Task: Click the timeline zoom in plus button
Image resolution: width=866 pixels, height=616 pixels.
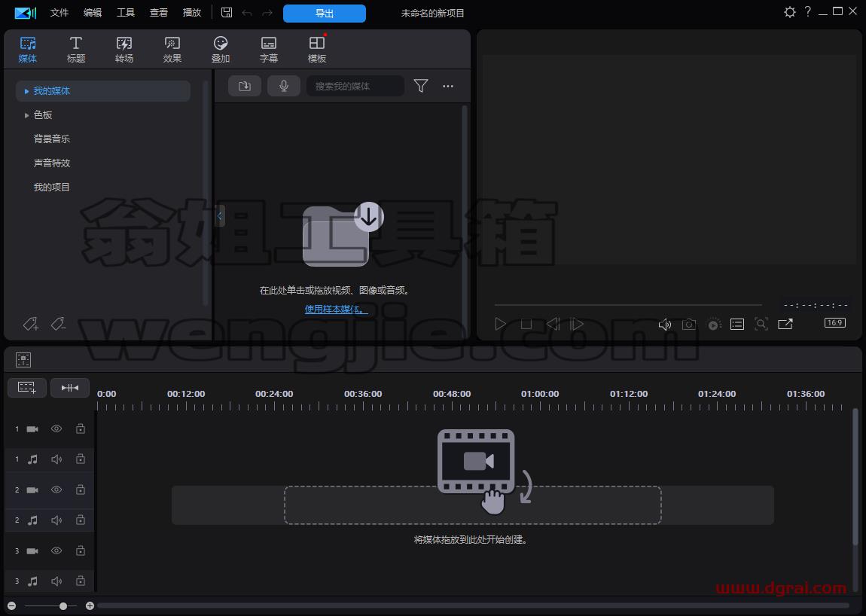Action: (x=90, y=606)
